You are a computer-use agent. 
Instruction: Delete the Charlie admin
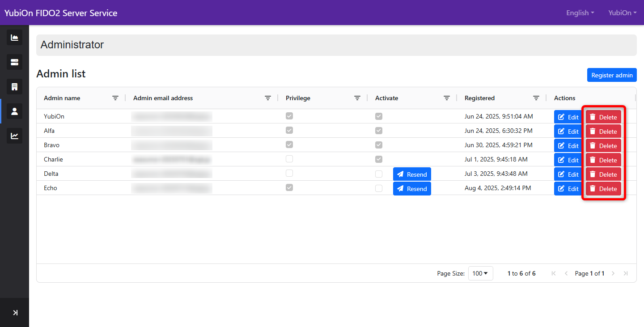click(603, 160)
